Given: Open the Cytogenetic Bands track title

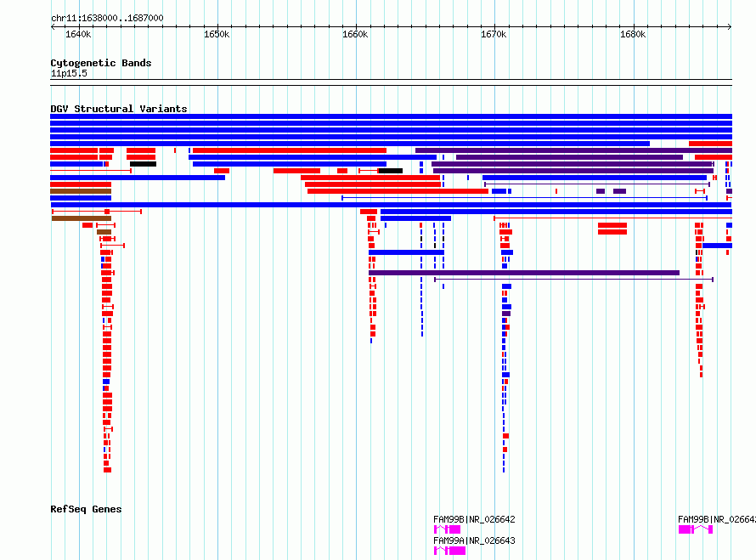Looking at the screenshot, I should click(101, 63).
